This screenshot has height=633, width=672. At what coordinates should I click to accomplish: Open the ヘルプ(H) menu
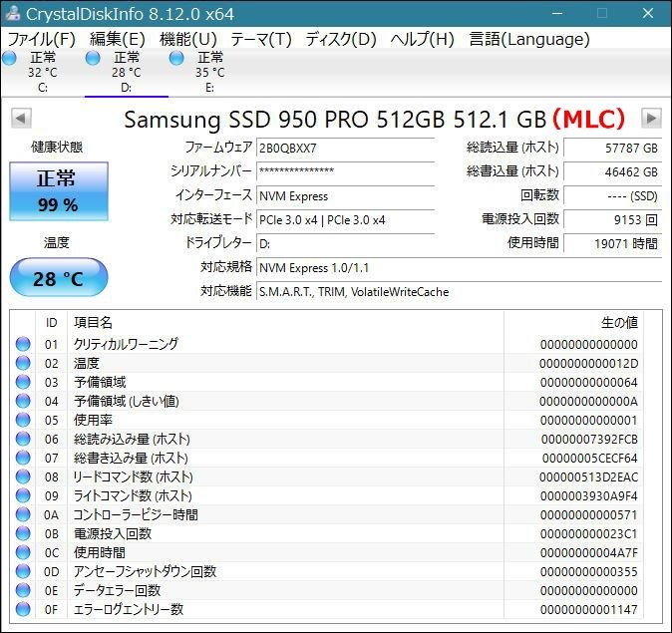422,40
